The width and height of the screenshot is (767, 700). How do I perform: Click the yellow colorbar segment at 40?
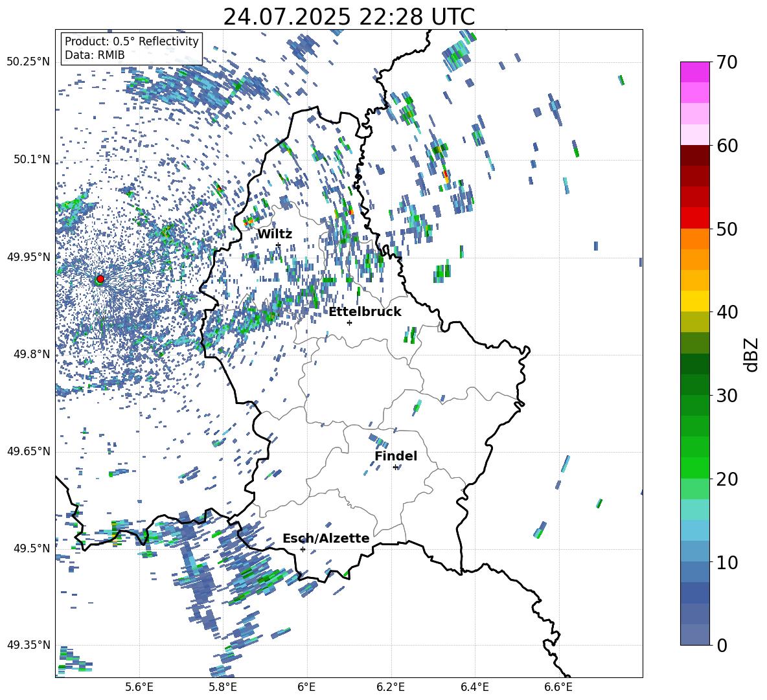(695, 301)
